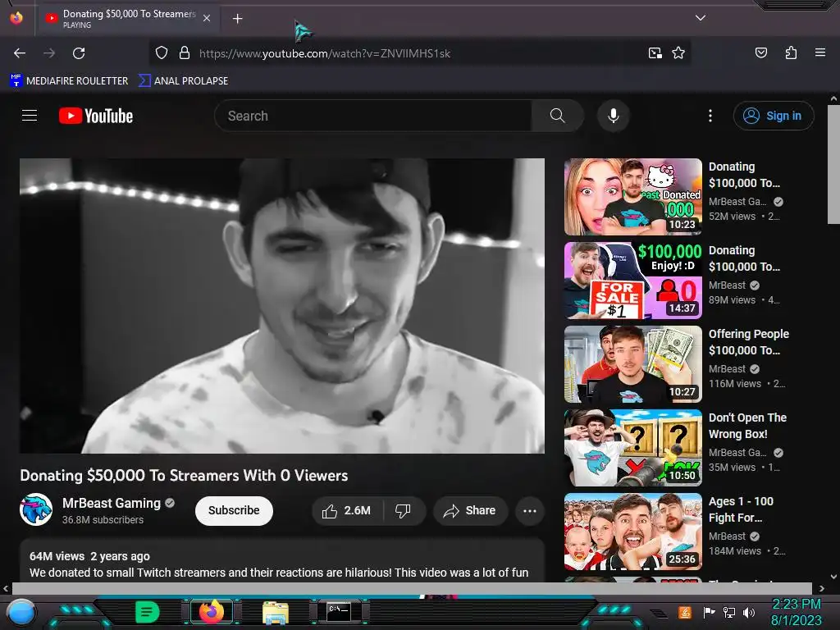Close the Donating $50,000 To Streamers tab
This screenshot has width=840, height=630.
point(207,18)
